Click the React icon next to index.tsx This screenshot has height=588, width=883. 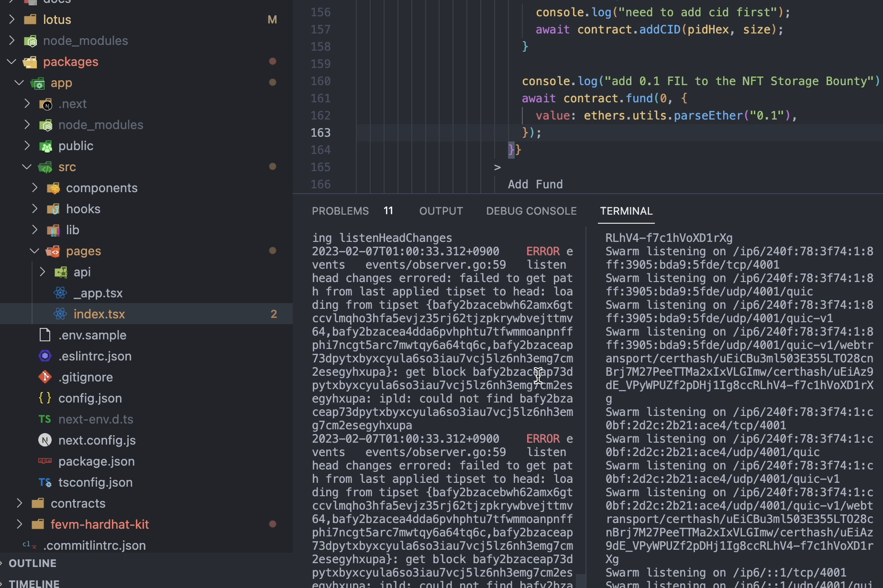point(60,314)
